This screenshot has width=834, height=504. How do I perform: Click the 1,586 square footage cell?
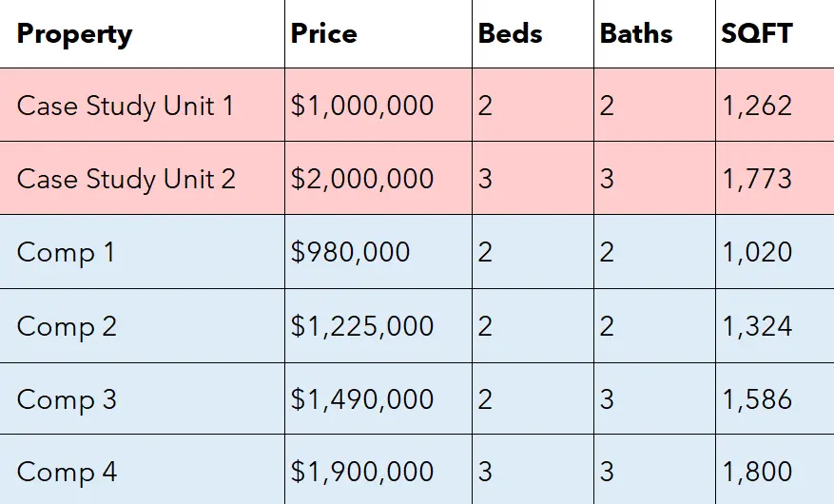pyautogui.click(x=757, y=399)
